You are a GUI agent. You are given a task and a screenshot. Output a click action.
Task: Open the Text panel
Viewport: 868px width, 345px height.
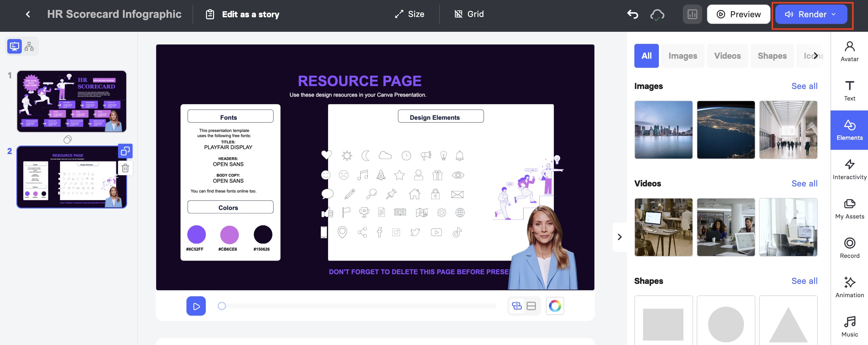click(x=850, y=91)
